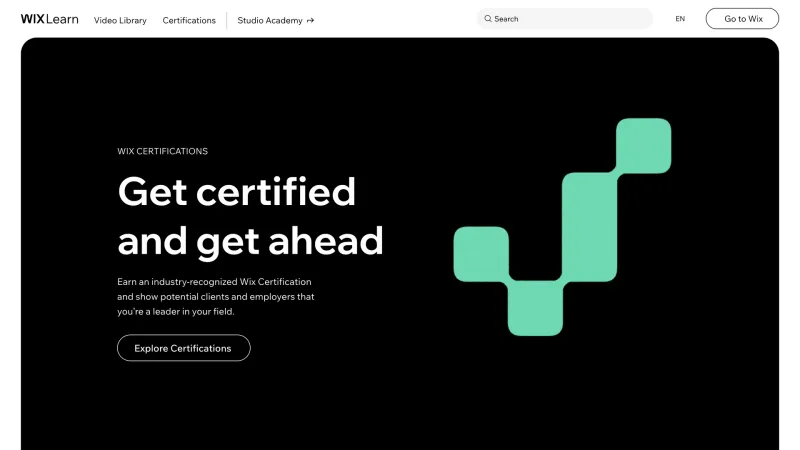
Task: Open the Video Library menu item
Action: [120, 20]
